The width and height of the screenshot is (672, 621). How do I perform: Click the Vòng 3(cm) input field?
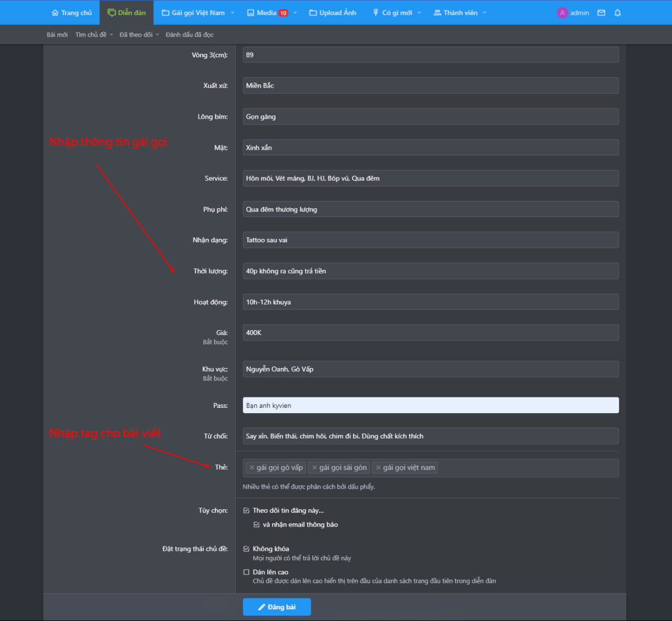430,55
